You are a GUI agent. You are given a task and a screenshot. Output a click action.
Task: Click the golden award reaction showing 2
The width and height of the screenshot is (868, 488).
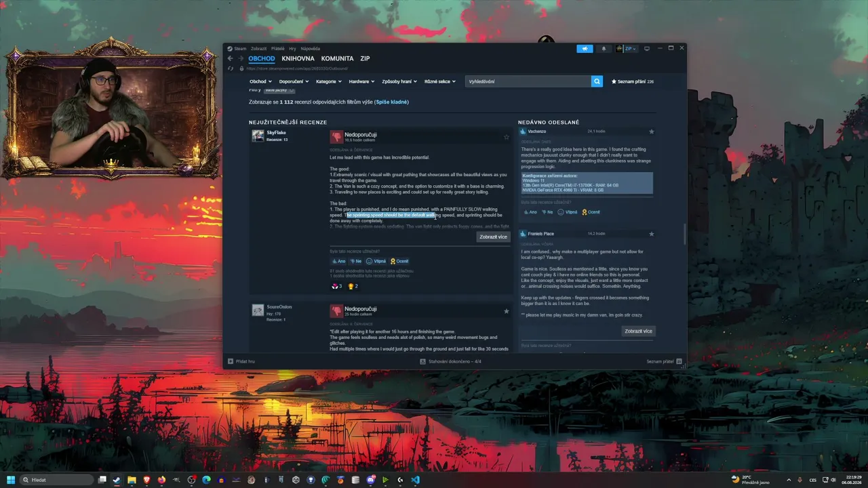(353, 286)
